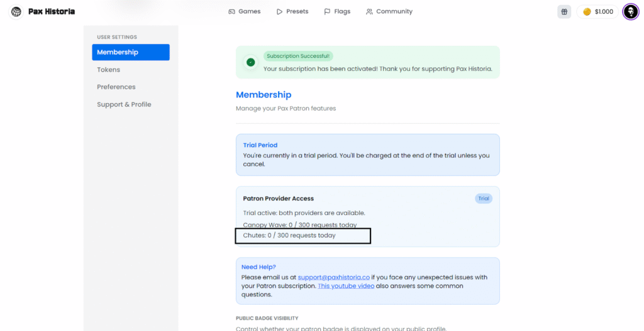644x331 pixels.
Task: Click the green checkmark success icon
Action: pyautogui.click(x=251, y=62)
